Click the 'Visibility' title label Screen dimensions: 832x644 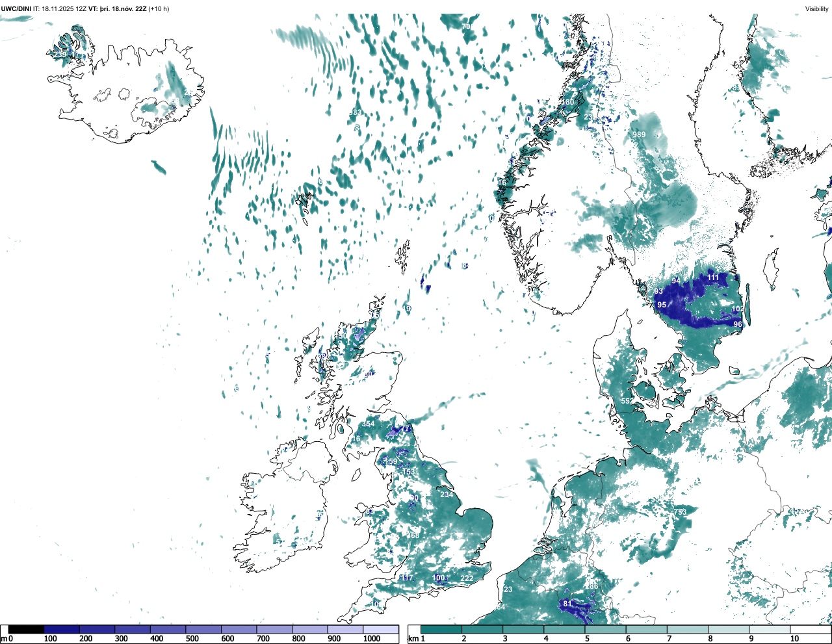click(x=816, y=8)
